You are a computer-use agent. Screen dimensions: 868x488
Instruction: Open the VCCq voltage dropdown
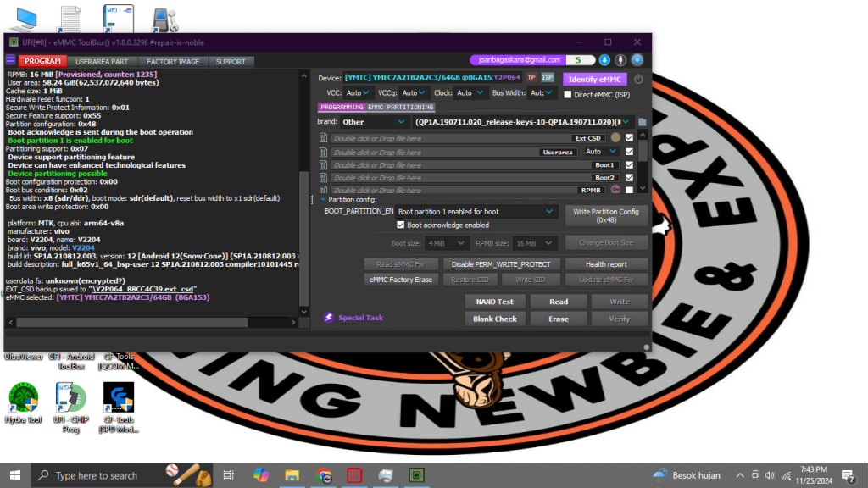414,93
